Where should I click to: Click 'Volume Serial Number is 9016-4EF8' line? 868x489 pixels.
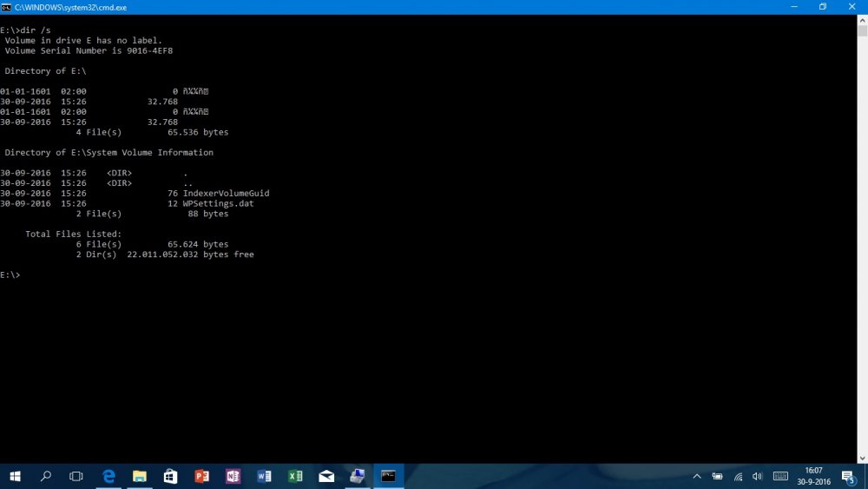tap(89, 50)
